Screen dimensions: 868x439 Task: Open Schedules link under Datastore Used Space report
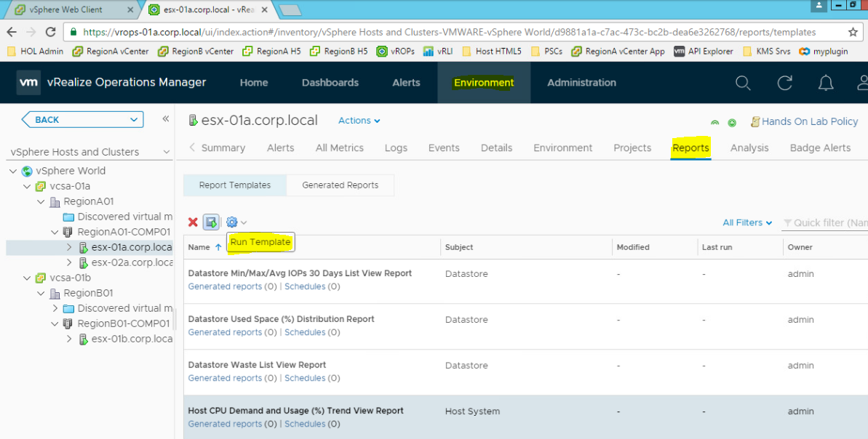tap(305, 332)
